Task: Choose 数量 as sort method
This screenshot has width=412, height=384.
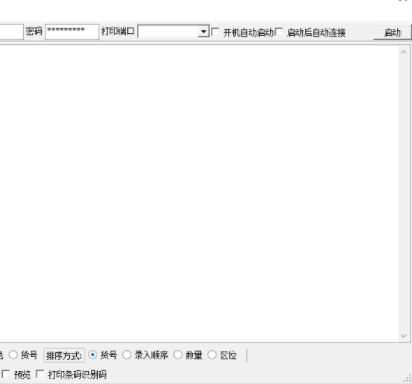Action: (x=178, y=355)
